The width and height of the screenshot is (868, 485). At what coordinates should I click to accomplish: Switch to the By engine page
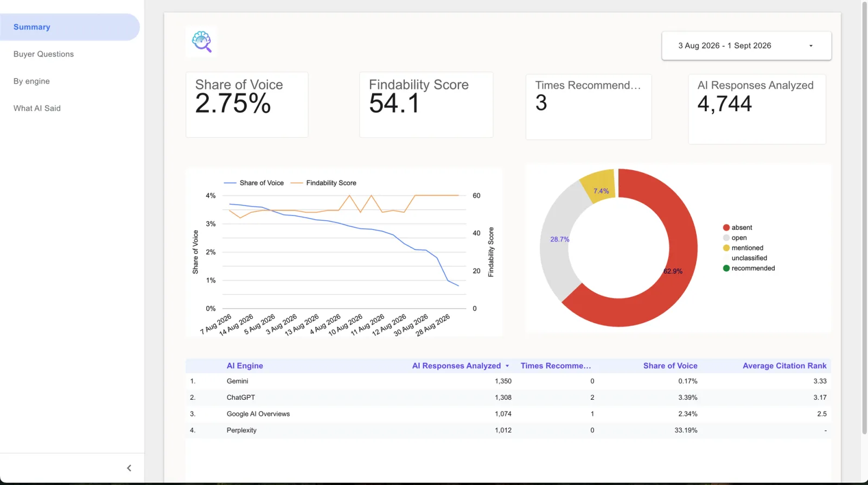tap(31, 81)
